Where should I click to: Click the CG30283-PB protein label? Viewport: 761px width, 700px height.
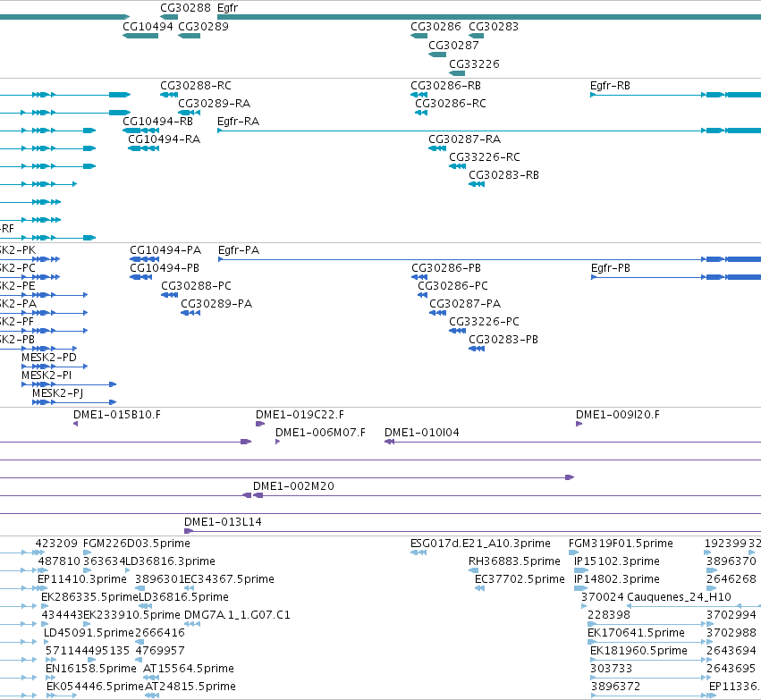[x=503, y=341]
